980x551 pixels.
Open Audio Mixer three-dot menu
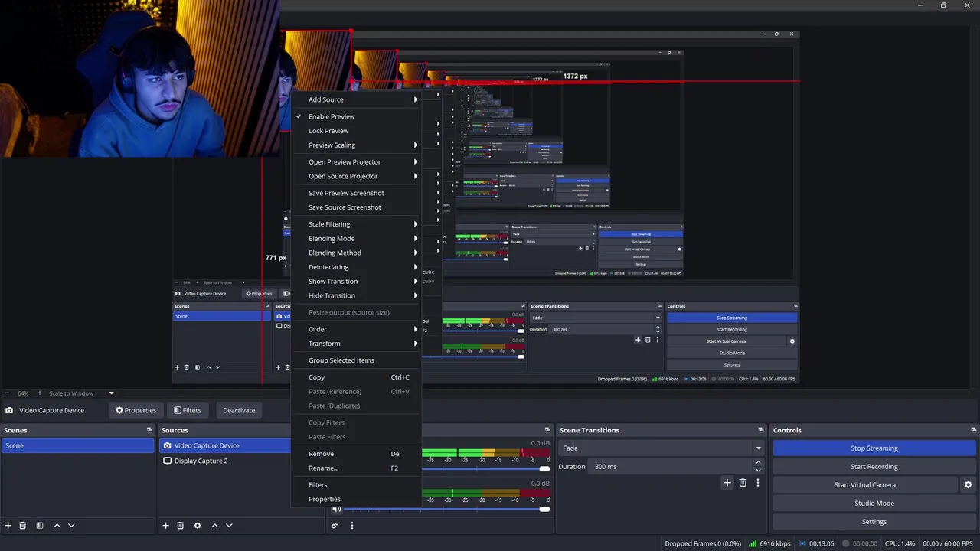click(352, 526)
